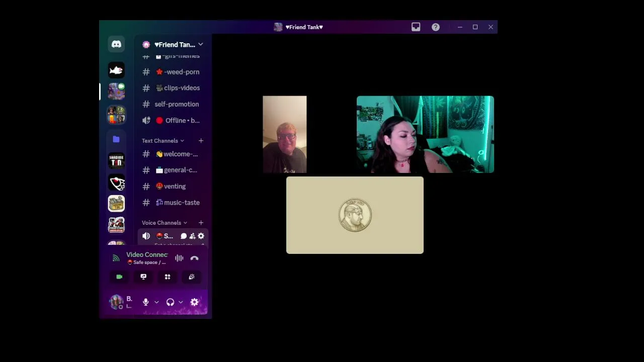The height and width of the screenshot is (362, 644).
Task: Disconnect from the voice call
Action: pos(195,258)
